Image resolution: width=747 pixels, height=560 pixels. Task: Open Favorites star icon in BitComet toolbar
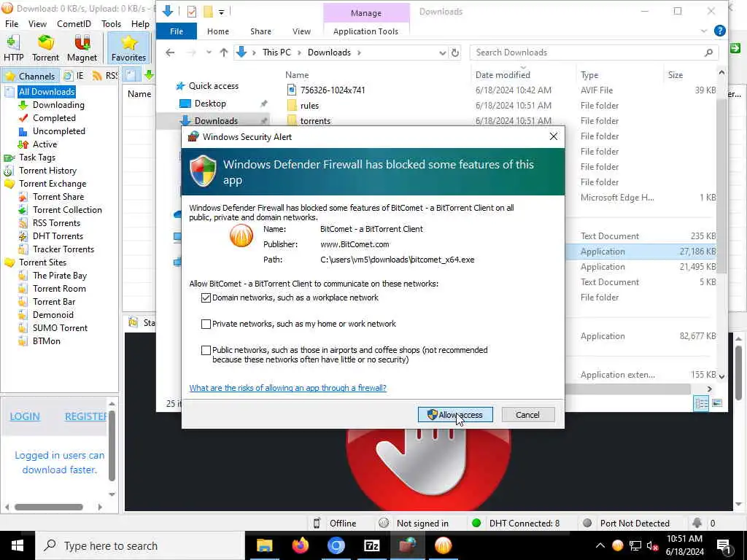(128, 48)
